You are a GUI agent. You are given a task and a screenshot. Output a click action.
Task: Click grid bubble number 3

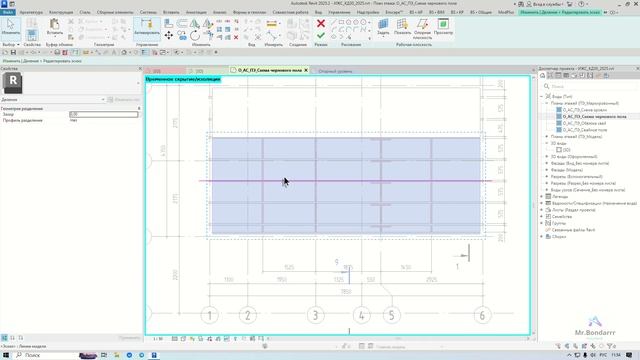(x=315, y=315)
